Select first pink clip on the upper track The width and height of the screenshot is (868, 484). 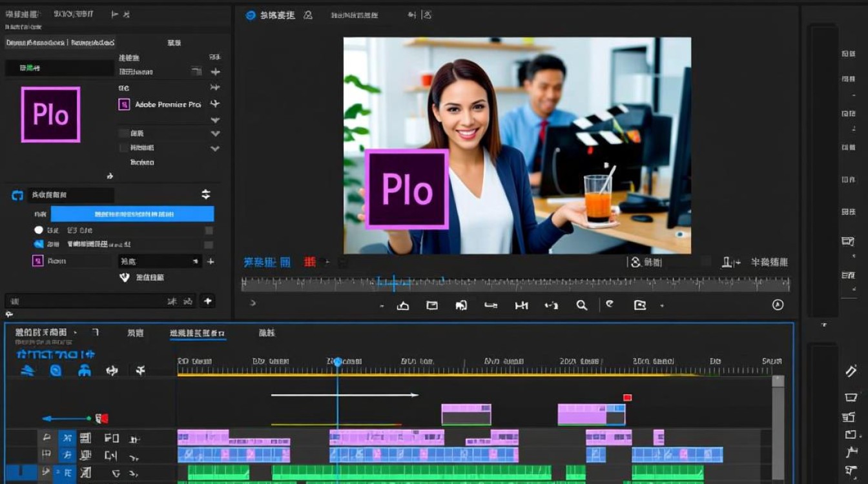[466, 414]
